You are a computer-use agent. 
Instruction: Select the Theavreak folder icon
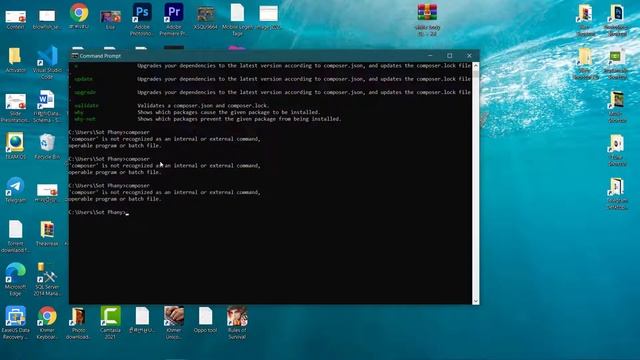click(x=47, y=233)
